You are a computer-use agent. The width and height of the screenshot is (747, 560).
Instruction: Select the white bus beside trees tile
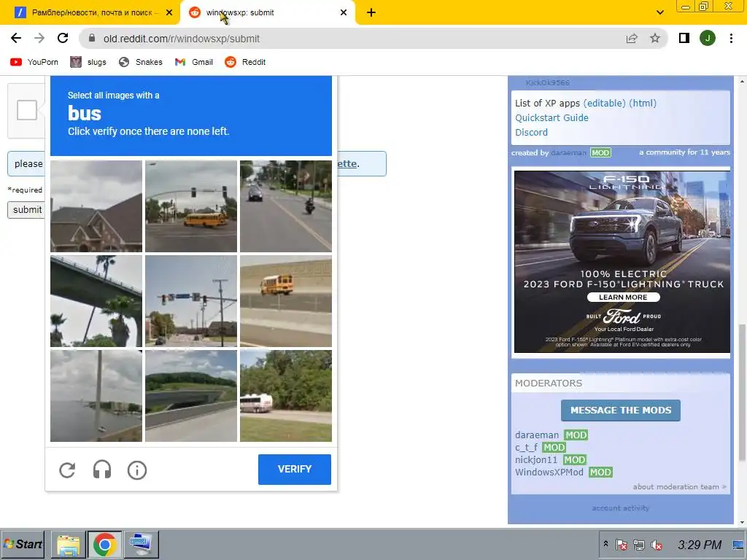pyautogui.click(x=286, y=396)
